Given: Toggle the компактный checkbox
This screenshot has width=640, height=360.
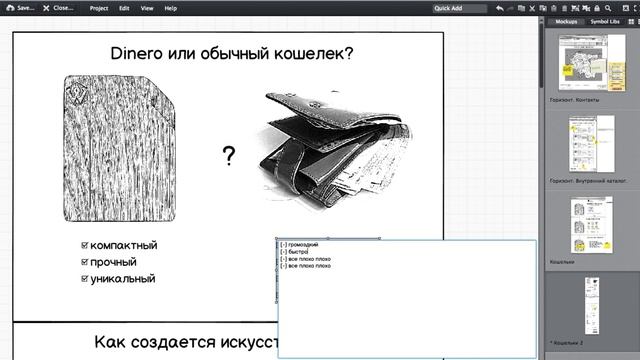Looking at the screenshot, I should click(x=84, y=245).
